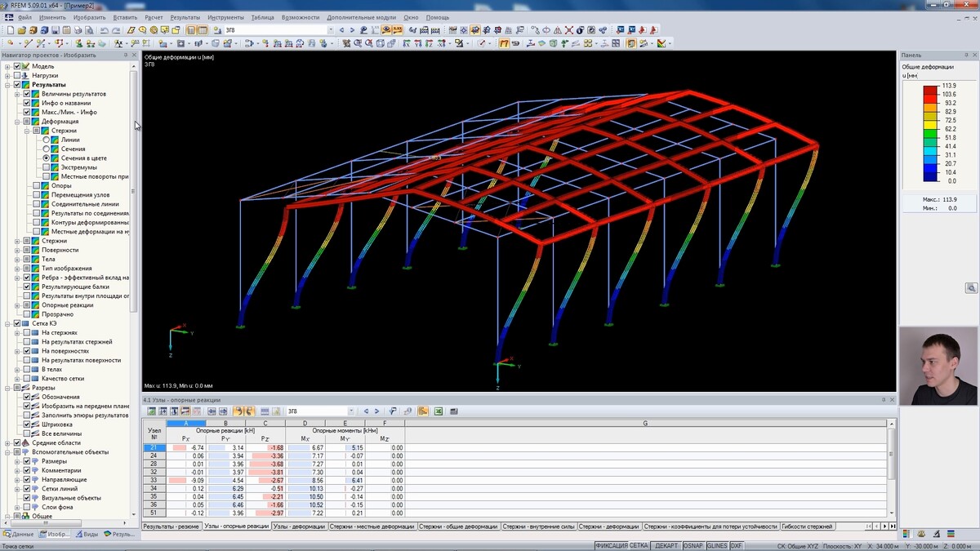
Task: Open the 'Расчет' menu
Action: click(x=154, y=17)
